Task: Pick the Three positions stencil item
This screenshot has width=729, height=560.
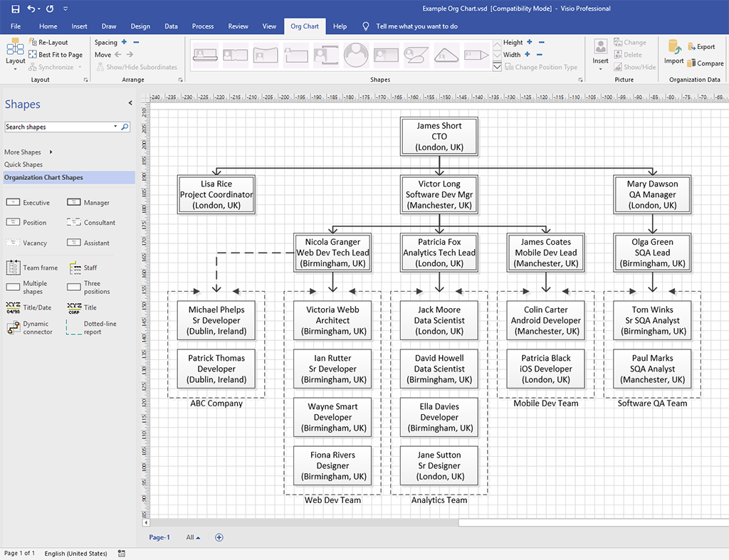Action: tap(88, 287)
